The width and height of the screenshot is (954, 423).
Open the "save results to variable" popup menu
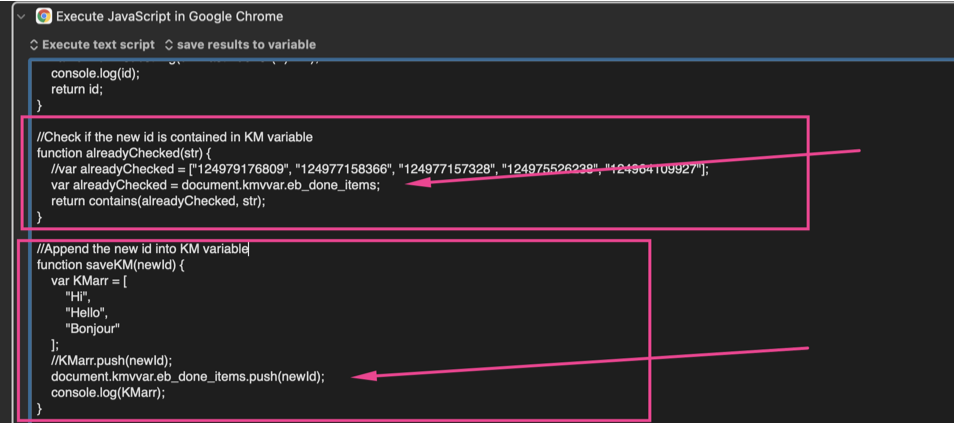point(240,45)
